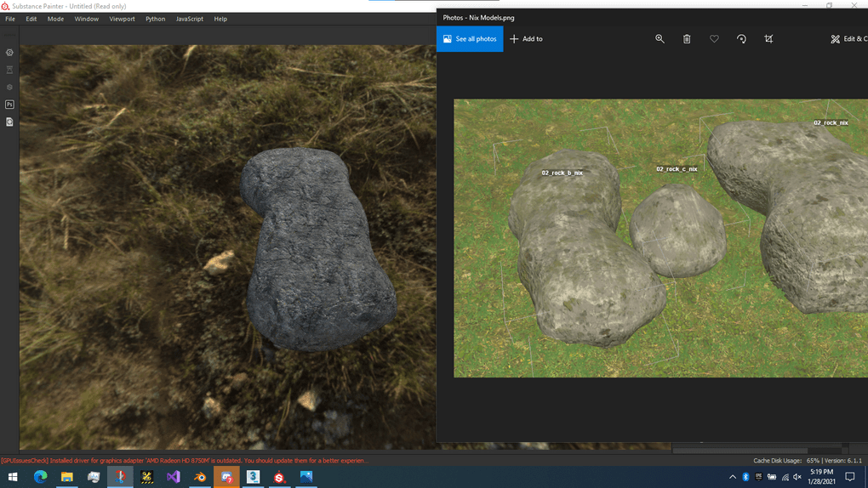Screen dimensions: 868x488
Task: Click the zoom magnifier icon in Photos
Action: tap(660, 39)
